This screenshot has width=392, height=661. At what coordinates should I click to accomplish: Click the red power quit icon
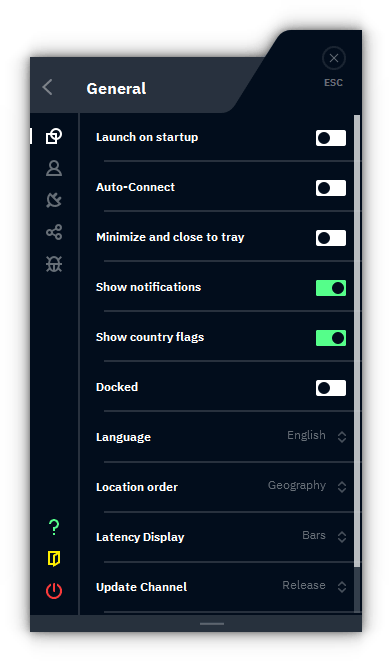54,591
